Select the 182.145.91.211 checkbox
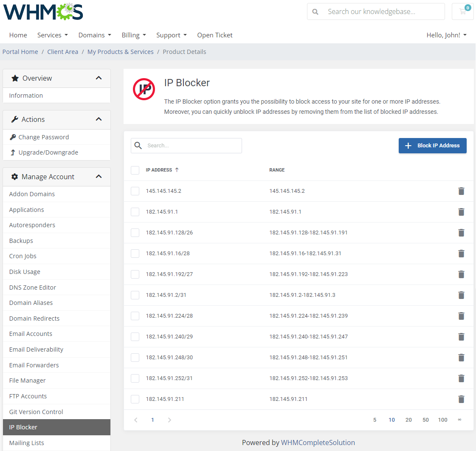476x451 pixels. 135,399
